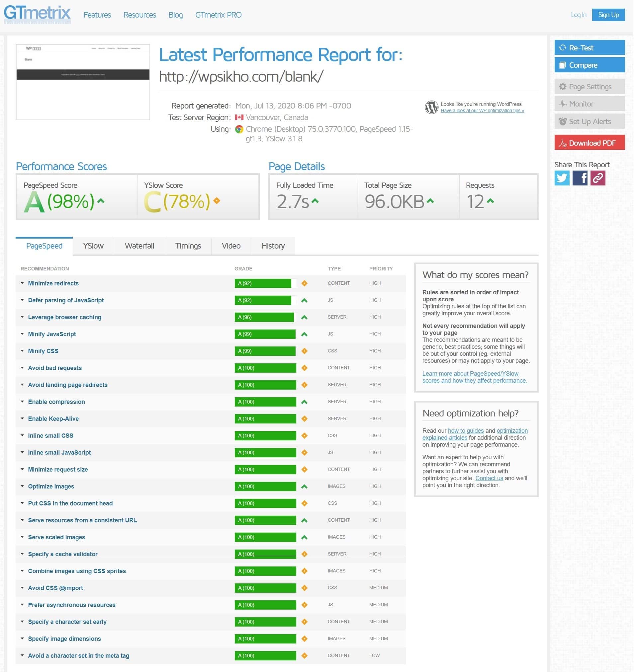Click orange diamond in Enable Keep-Alive row

[305, 419]
